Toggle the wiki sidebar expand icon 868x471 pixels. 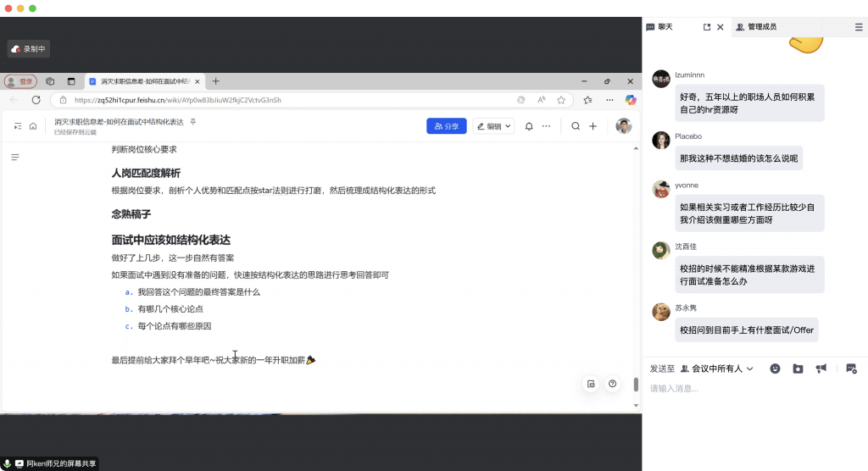point(18,126)
